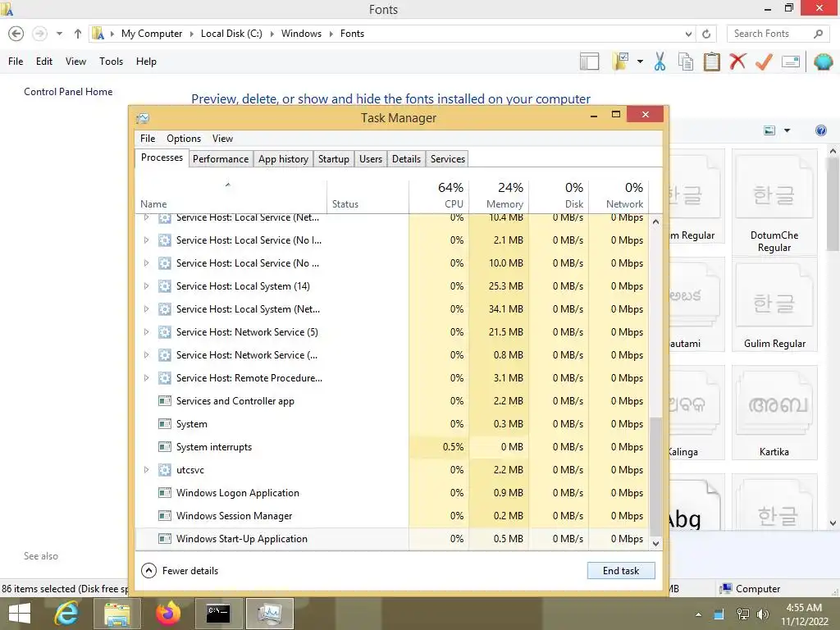The image size is (840, 630).
Task: Open the Edit menu in Fonts window
Action: click(44, 62)
